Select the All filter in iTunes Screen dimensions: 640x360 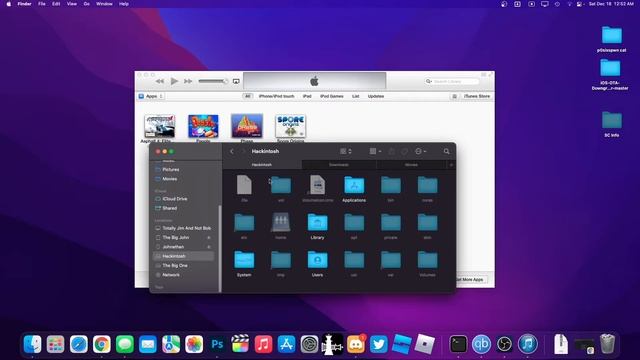point(247,96)
